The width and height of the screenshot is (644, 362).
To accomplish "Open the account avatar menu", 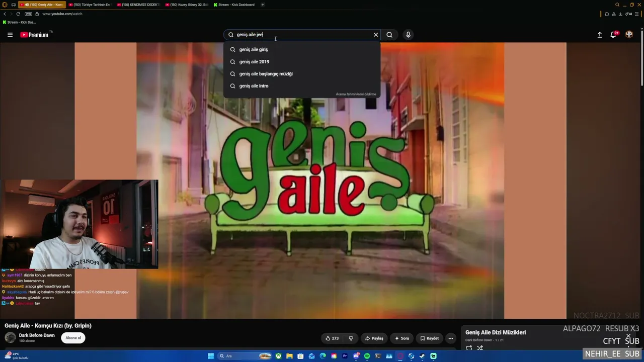I will pyautogui.click(x=629, y=35).
